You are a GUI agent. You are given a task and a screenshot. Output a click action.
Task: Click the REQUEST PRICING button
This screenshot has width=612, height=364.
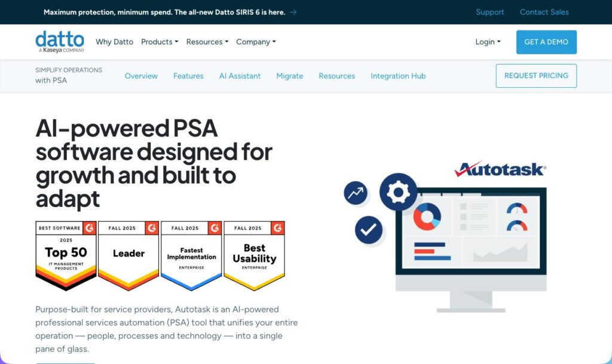click(x=536, y=76)
